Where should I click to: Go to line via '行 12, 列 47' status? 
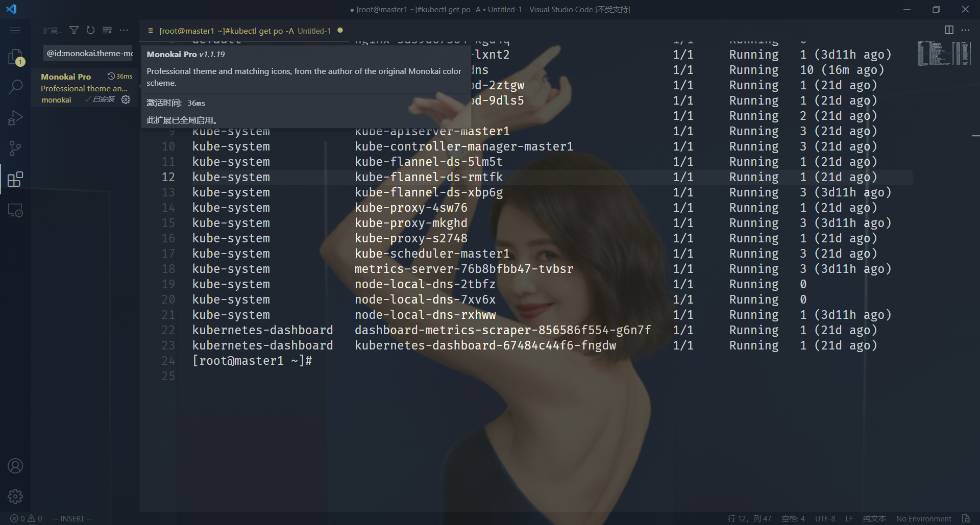(749, 519)
